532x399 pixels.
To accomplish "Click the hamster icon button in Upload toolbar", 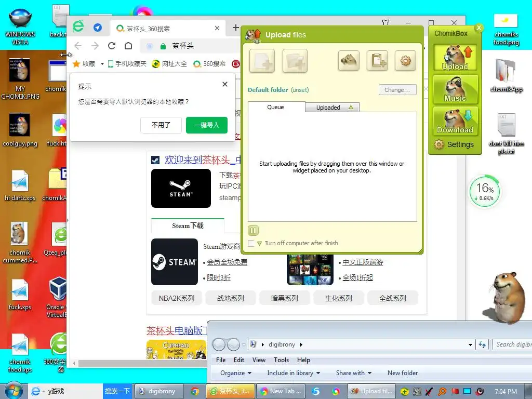I will click(x=349, y=61).
